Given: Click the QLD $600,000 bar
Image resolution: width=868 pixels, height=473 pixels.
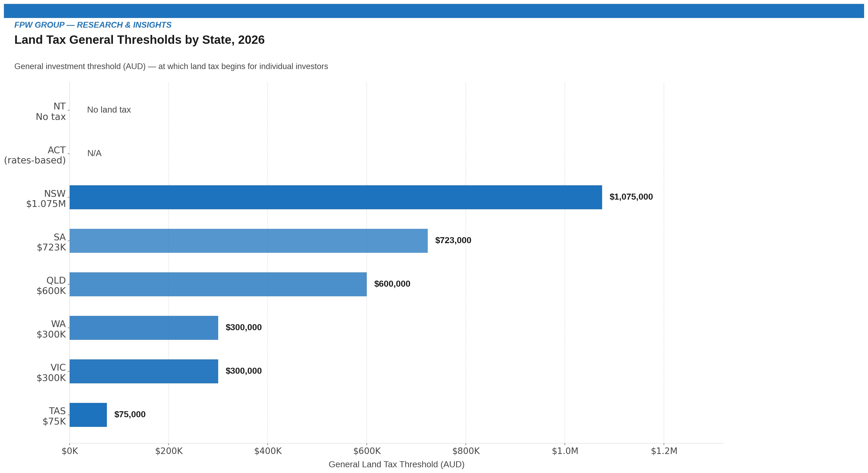Looking at the screenshot, I should (218, 284).
